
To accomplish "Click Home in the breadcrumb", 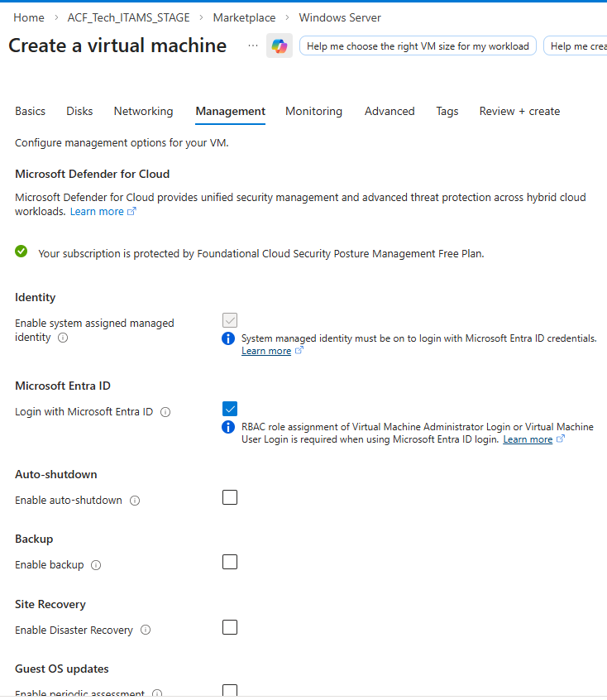I will (29, 17).
